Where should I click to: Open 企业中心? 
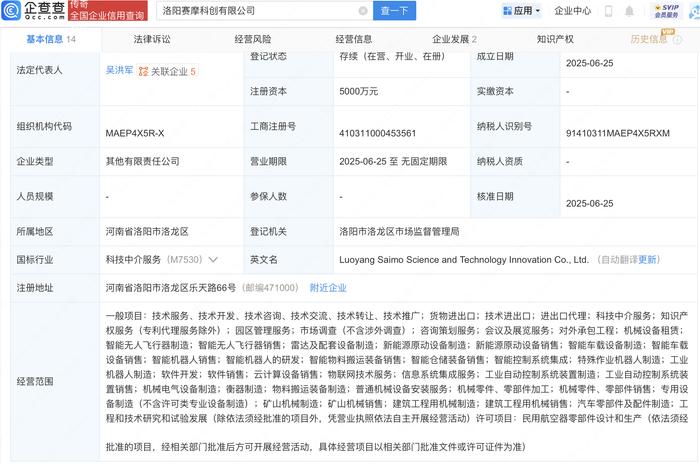coord(572,11)
